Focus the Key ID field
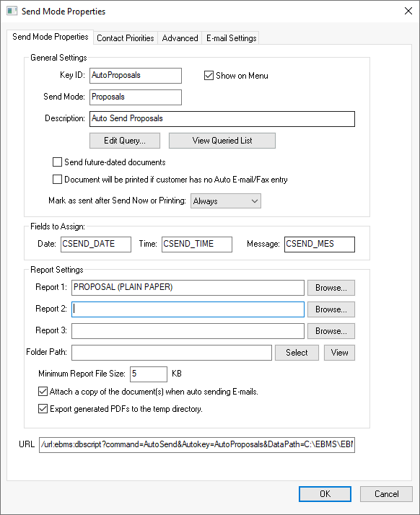Viewport: 420px width, 515px height. pyautogui.click(x=136, y=76)
